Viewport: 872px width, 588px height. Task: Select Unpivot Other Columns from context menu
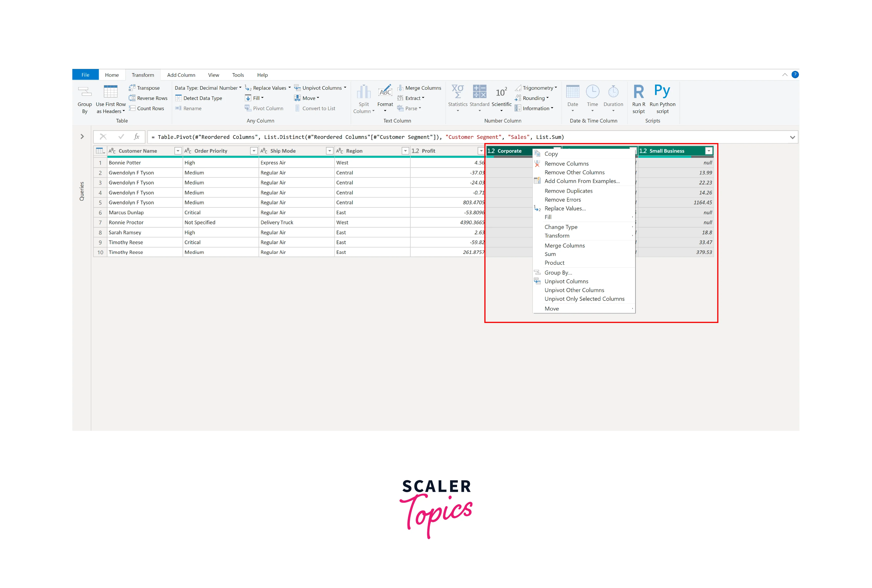(574, 290)
